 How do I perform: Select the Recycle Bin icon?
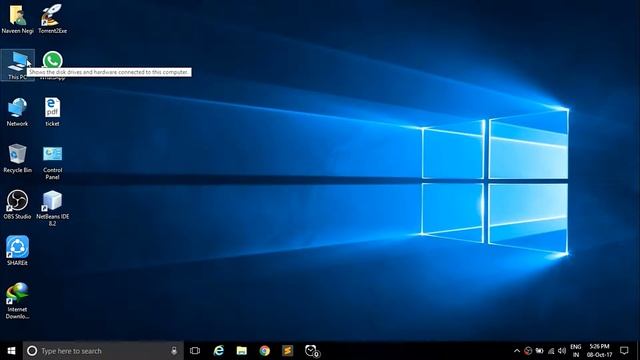[x=17, y=158]
